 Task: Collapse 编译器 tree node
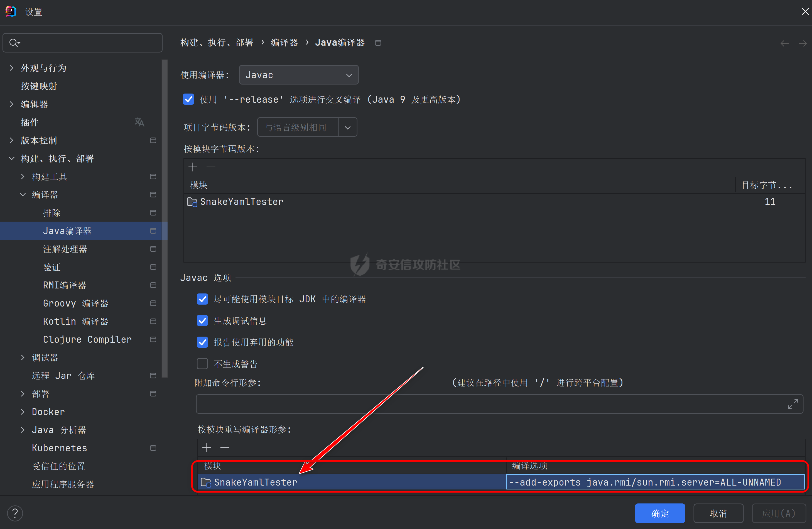click(23, 195)
